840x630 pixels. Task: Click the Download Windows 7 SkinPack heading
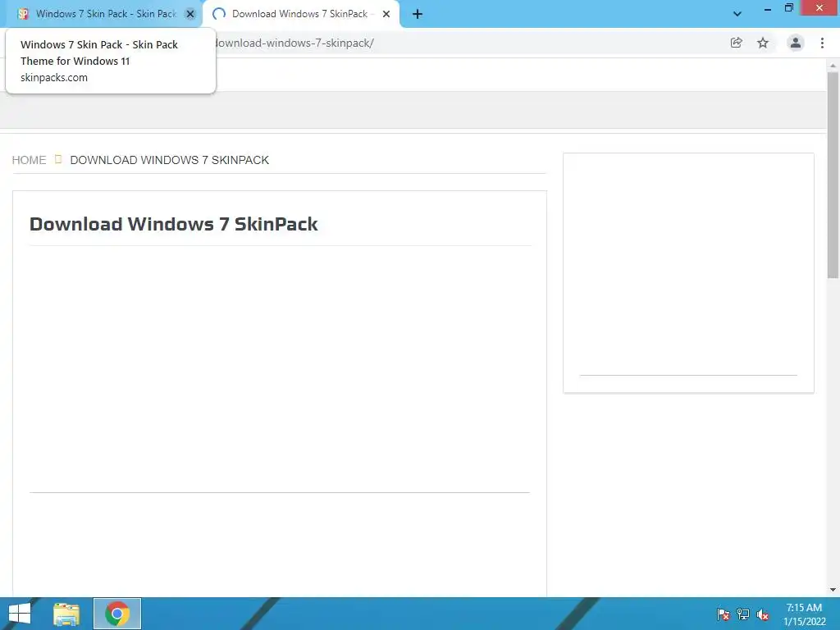(x=174, y=224)
